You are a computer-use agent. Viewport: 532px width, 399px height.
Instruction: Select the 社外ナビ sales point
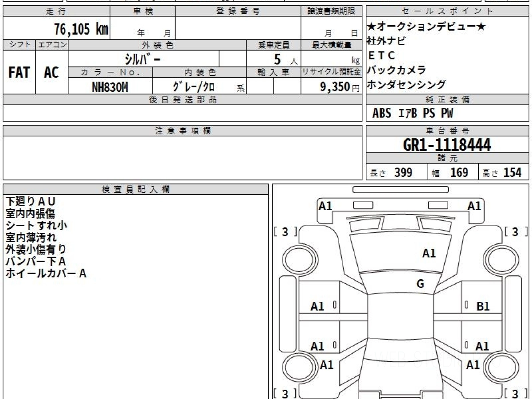386,41
